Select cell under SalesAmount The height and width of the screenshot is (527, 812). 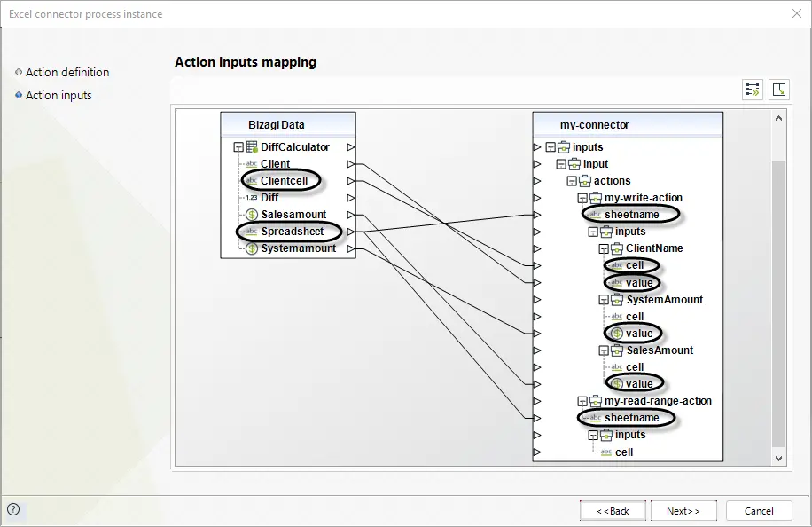635,367
